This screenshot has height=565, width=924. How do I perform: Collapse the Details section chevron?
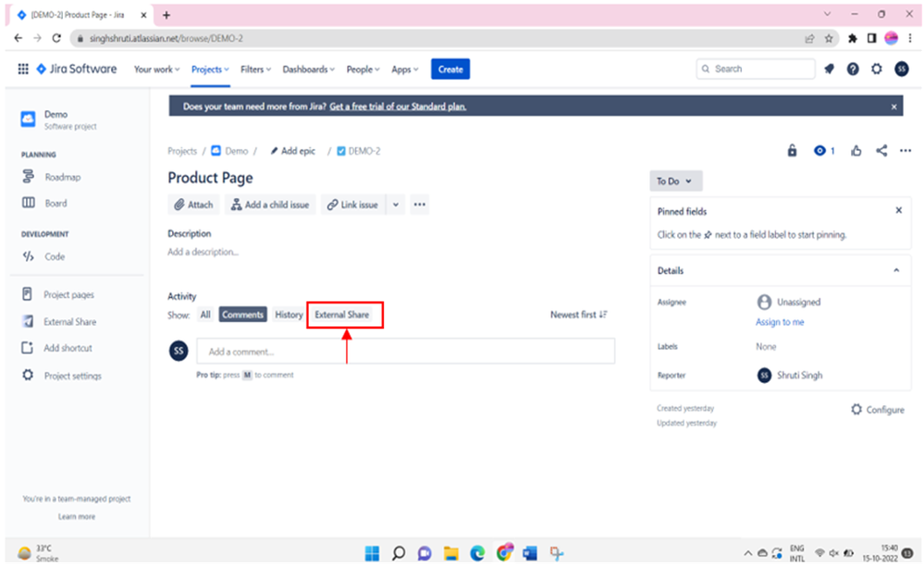pos(896,270)
